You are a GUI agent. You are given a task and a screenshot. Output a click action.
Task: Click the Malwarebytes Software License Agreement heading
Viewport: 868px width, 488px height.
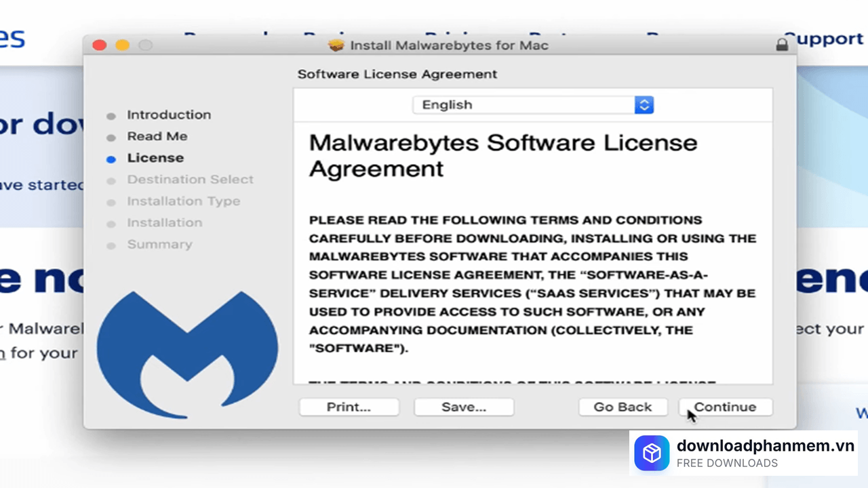(502, 155)
